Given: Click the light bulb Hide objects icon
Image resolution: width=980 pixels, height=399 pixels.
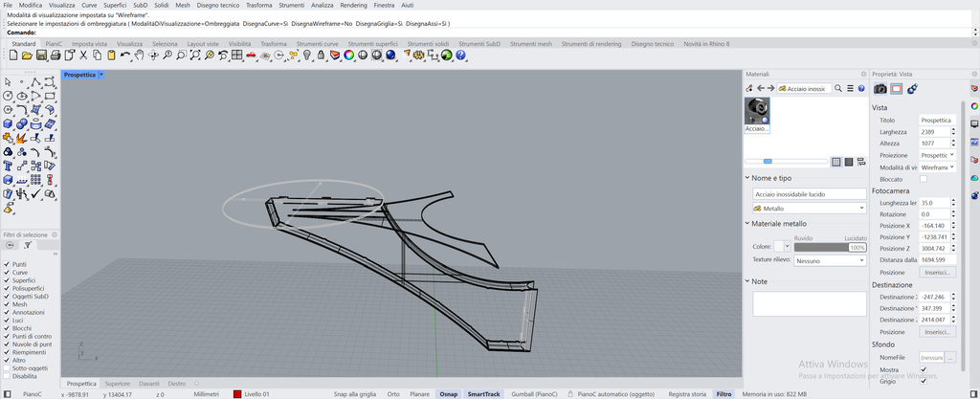Looking at the screenshot, I should click(x=307, y=55).
